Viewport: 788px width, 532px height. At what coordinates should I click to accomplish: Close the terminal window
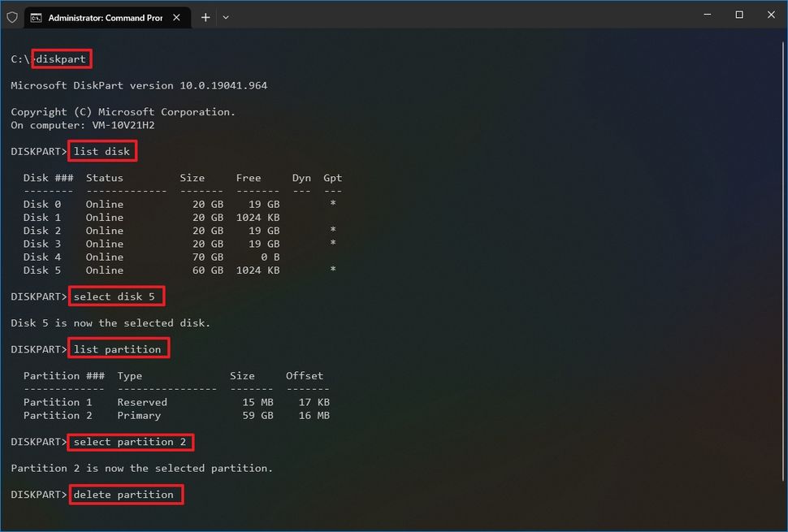[771, 15]
